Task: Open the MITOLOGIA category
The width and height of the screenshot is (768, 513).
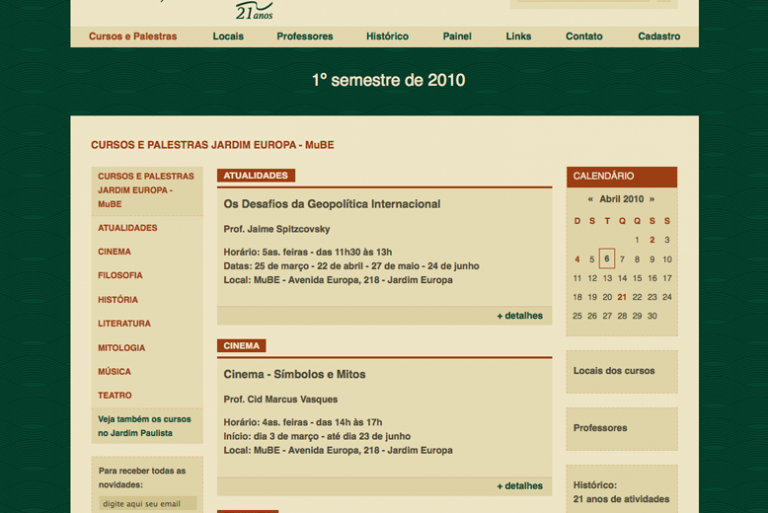Action: [121, 348]
